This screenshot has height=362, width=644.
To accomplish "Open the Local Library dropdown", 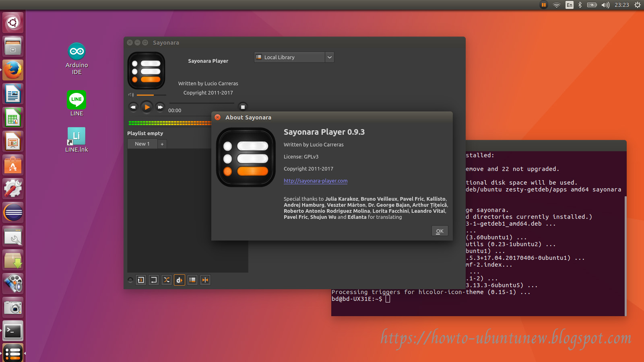I will pos(329,57).
